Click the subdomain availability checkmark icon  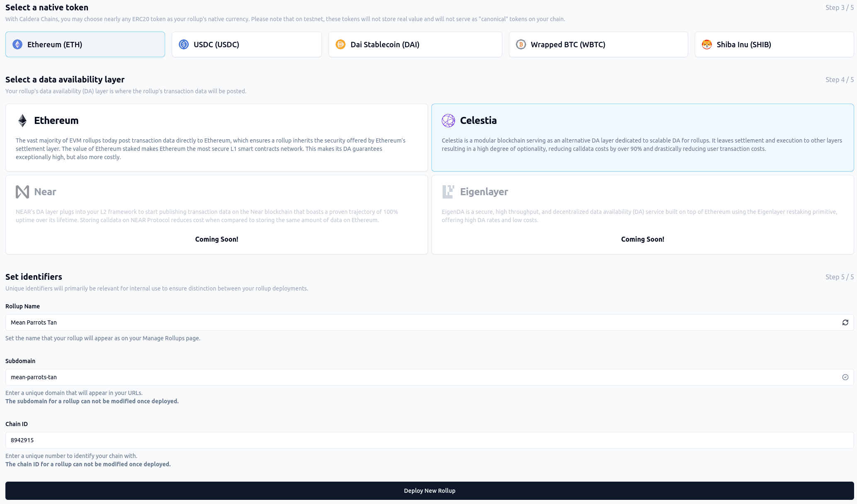[x=845, y=377]
